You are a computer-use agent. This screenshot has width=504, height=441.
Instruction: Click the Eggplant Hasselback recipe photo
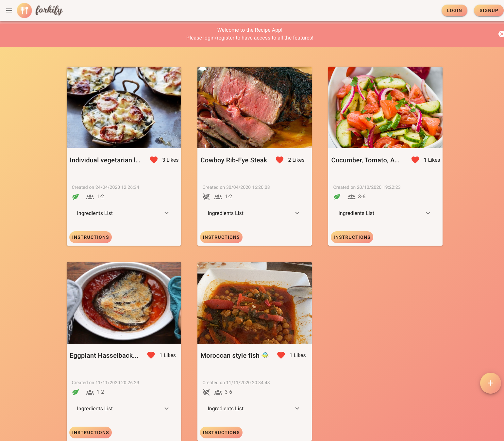(x=124, y=303)
